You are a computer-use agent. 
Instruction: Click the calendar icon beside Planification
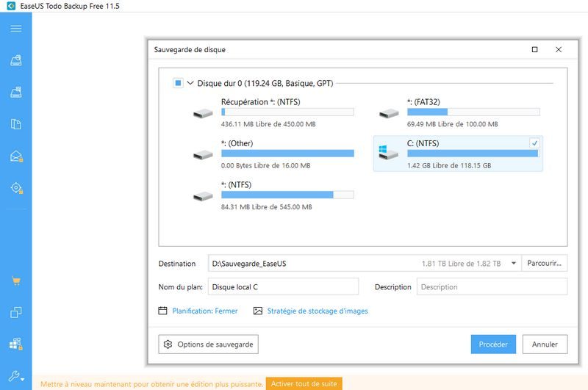tap(162, 311)
